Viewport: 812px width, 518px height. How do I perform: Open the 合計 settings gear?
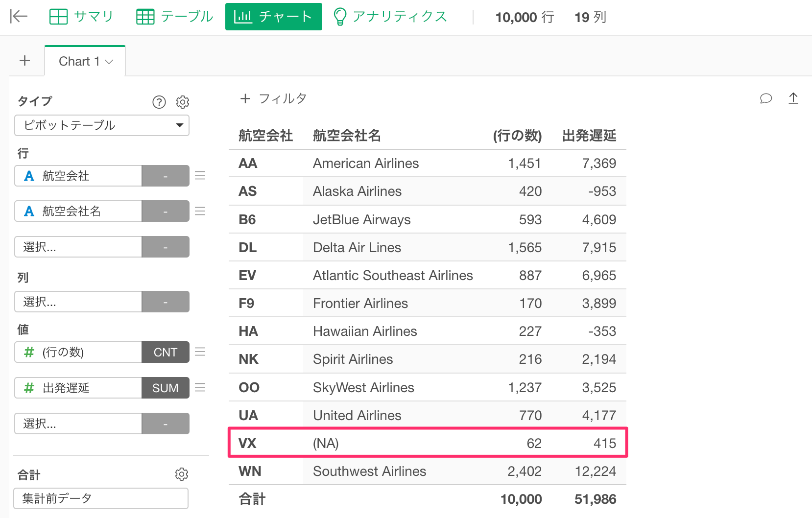click(182, 474)
